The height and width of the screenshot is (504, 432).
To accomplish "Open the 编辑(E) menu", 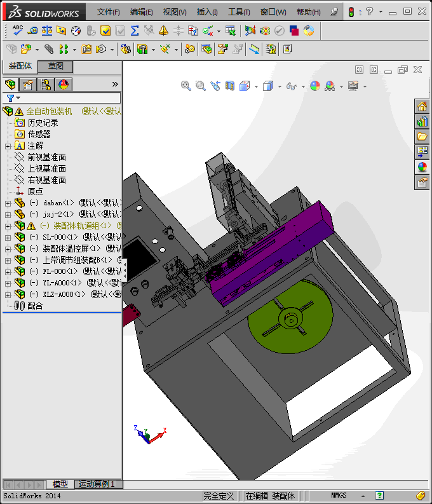I will click(141, 12).
